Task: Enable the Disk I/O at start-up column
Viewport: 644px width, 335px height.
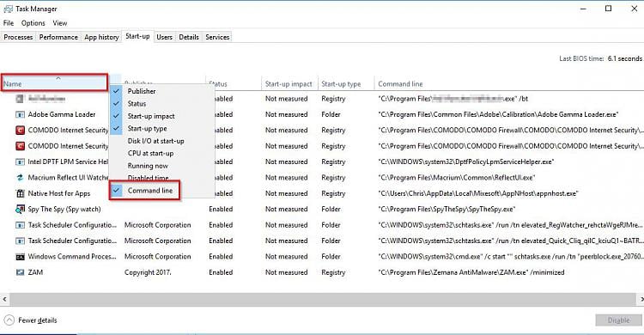Action: click(155, 141)
